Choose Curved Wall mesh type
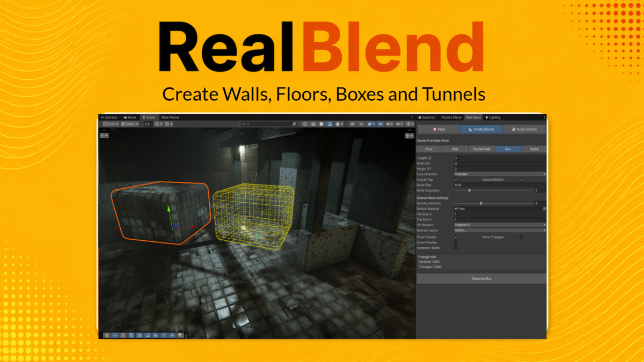Viewport: 644px width, 362px height. click(481, 149)
